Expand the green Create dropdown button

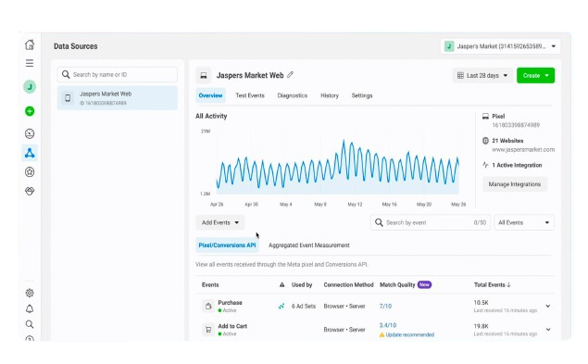tap(535, 75)
